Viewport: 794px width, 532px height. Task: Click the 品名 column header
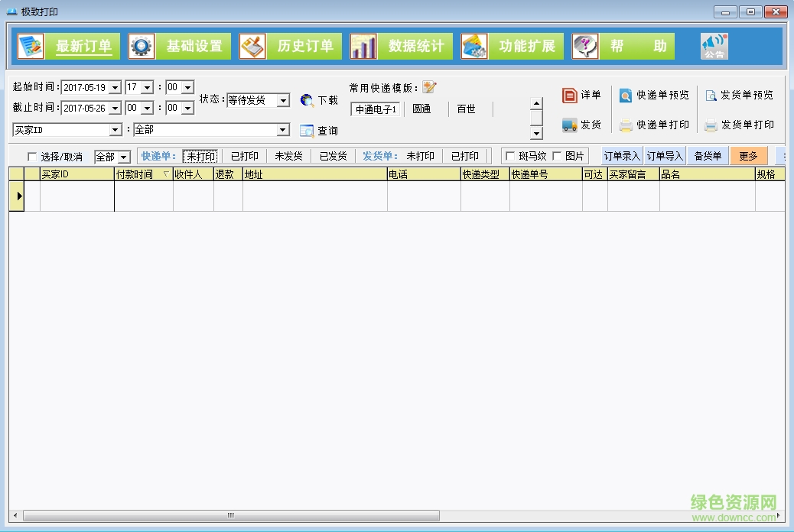coord(707,174)
